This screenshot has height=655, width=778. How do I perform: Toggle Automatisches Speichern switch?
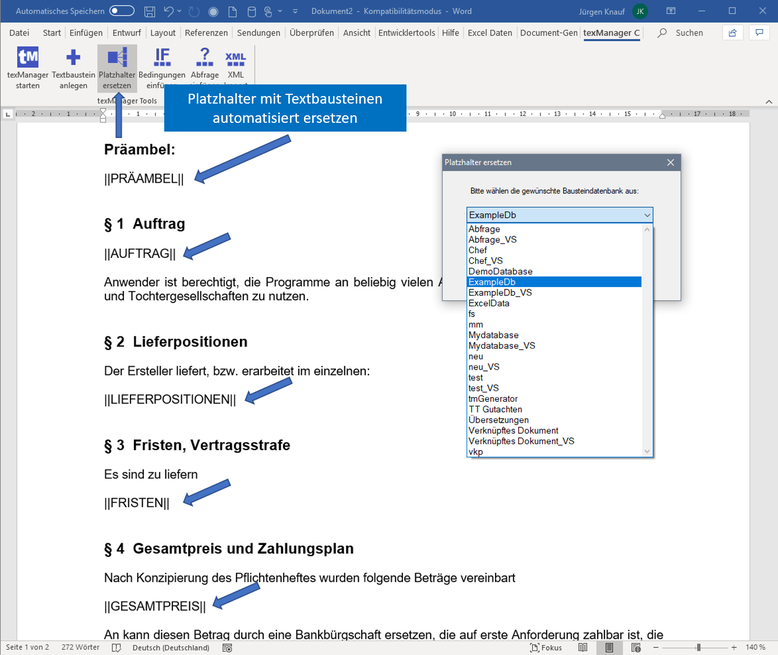coord(122,11)
